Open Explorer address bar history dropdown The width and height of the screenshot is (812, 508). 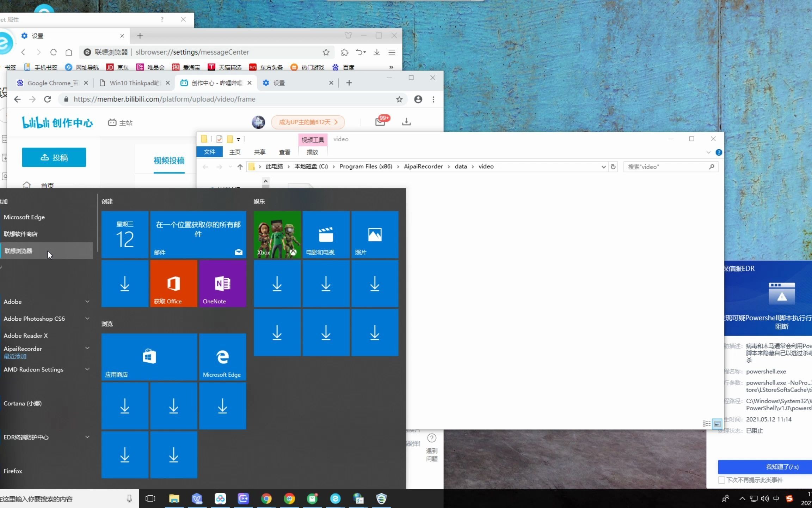coord(603,167)
